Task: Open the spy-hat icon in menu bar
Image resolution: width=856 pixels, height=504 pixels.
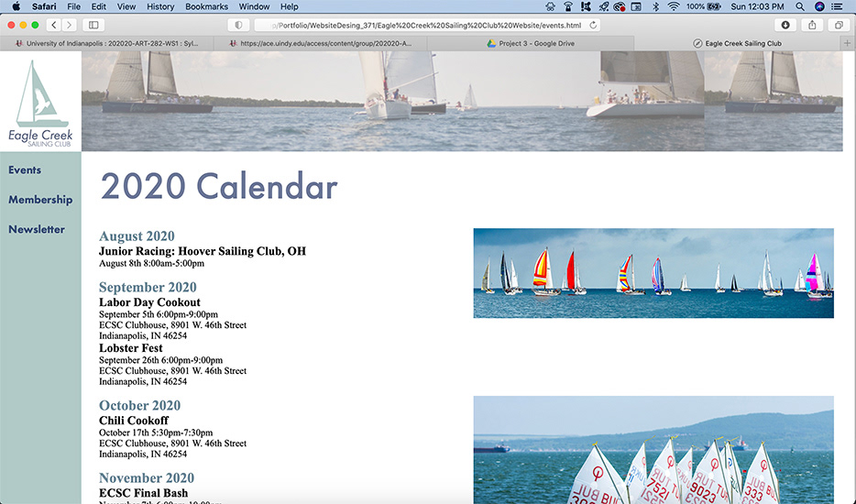Action: coord(550,6)
